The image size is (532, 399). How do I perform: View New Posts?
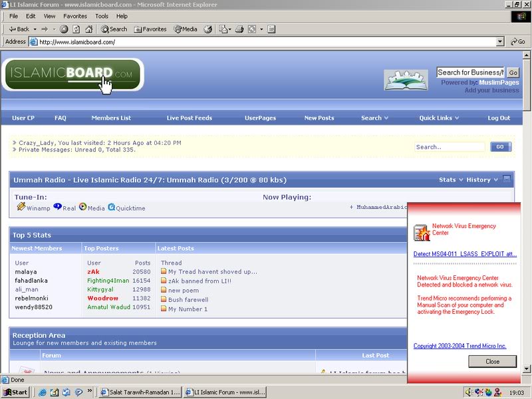coord(319,118)
